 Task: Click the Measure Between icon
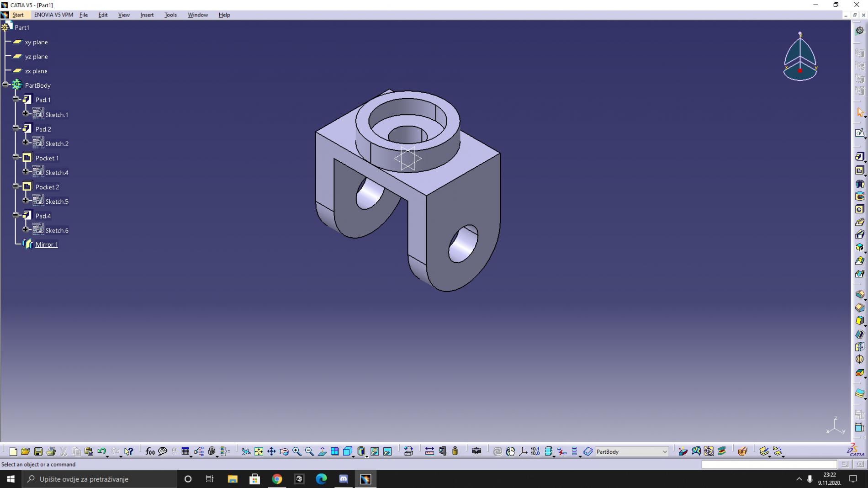pyautogui.click(x=429, y=451)
